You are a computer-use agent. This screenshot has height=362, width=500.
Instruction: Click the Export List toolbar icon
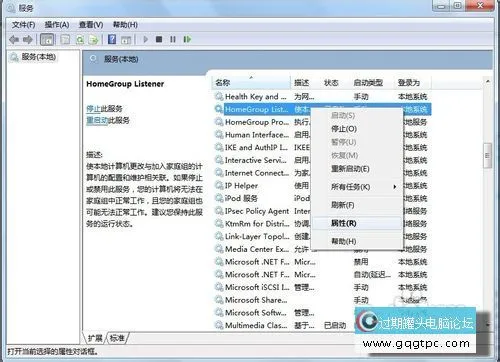(94, 40)
